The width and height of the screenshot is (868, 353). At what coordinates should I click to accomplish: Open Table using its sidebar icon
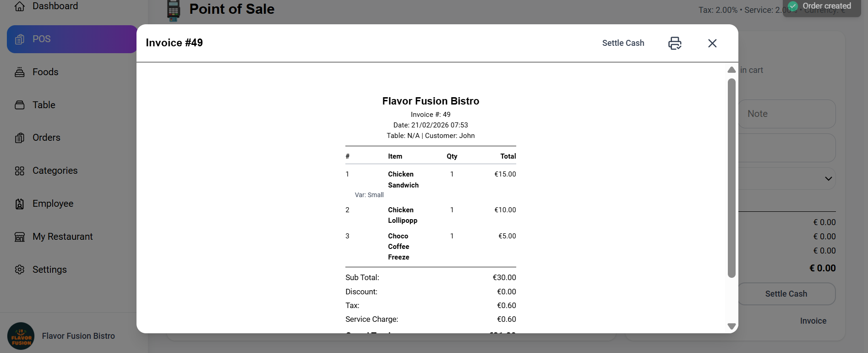pyautogui.click(x=19, y=105)
